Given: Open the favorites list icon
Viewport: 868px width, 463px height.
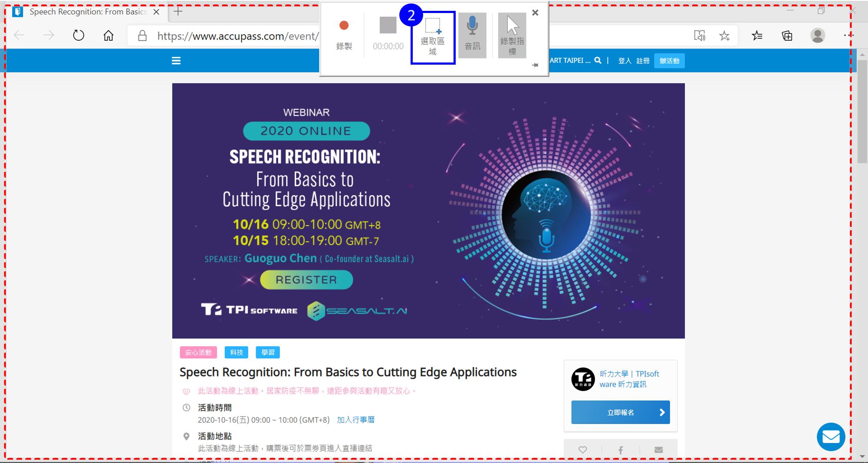Looking at the screenshot, I should pyautogui.click(x=757, y=36).
